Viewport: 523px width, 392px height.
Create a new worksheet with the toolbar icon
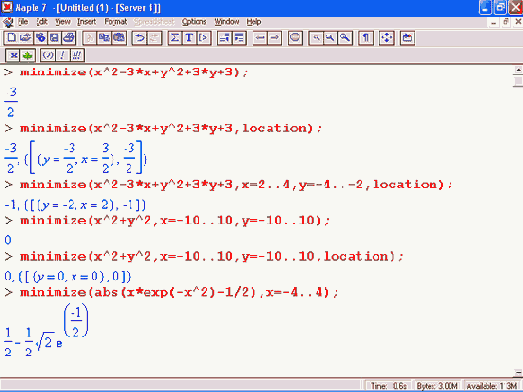(x=11, y=38)
